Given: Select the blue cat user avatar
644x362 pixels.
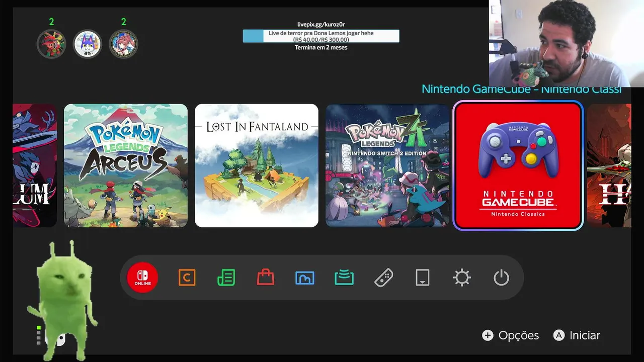Looking at the screenshot, I should click(88, 44).
